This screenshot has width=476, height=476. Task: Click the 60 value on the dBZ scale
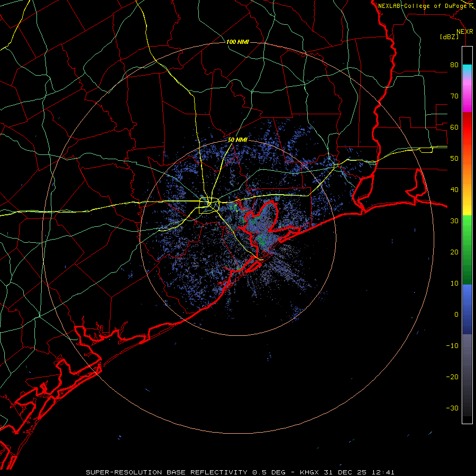454,127
